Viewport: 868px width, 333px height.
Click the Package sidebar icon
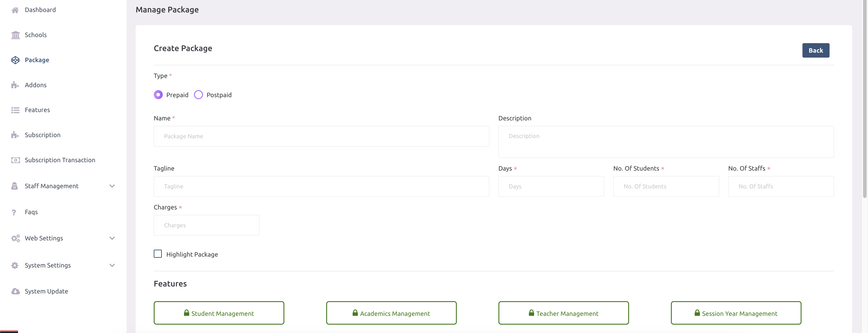(16, 60)
